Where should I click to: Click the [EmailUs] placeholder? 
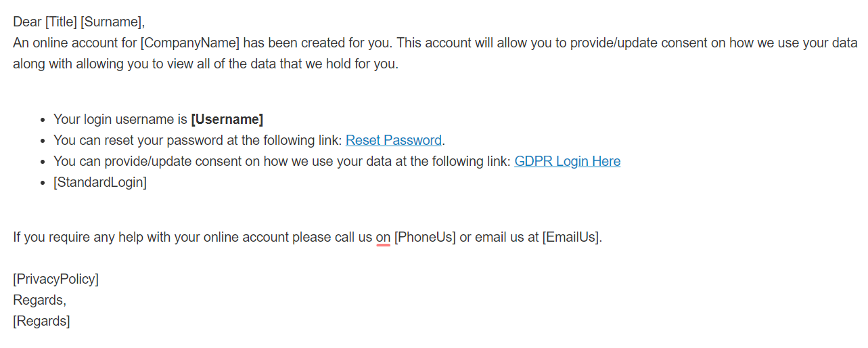571,238
